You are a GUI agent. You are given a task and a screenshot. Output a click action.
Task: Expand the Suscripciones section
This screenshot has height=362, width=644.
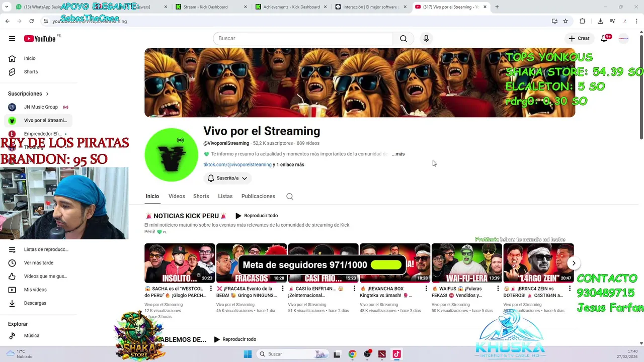(29, 94)
